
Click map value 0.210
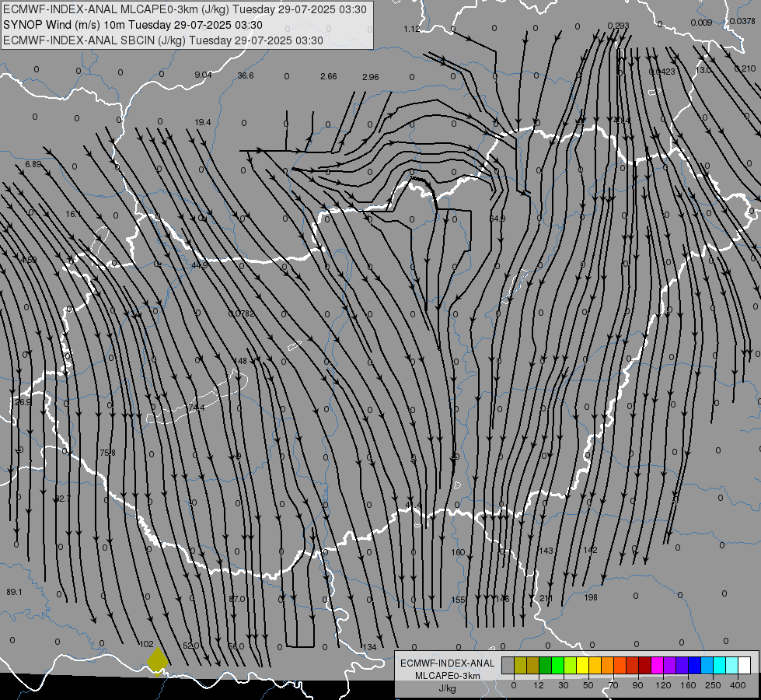(745, 68)
